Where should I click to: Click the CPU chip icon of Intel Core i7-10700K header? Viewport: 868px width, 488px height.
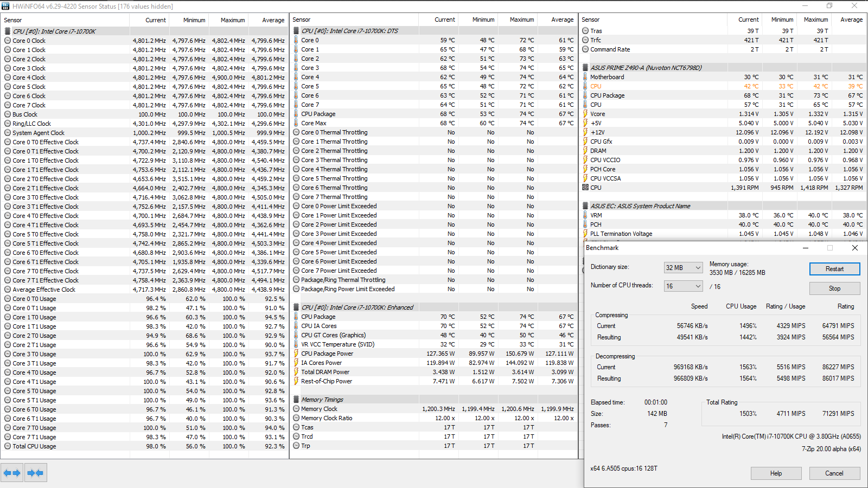tap(8, 31)
